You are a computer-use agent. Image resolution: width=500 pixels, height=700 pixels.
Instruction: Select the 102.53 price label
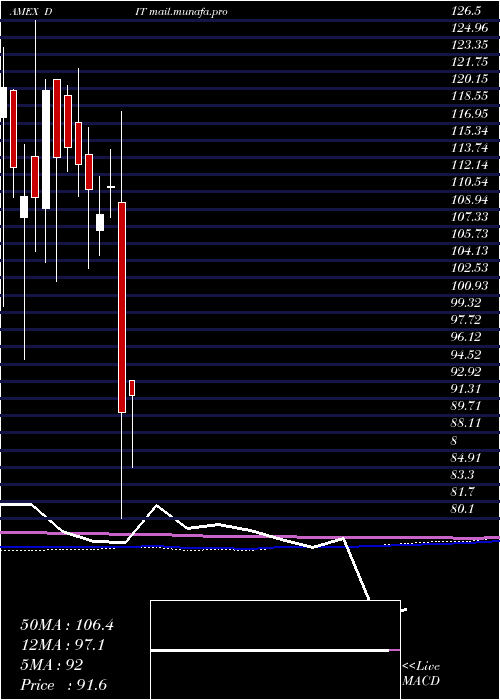click(x=469, y=268)
